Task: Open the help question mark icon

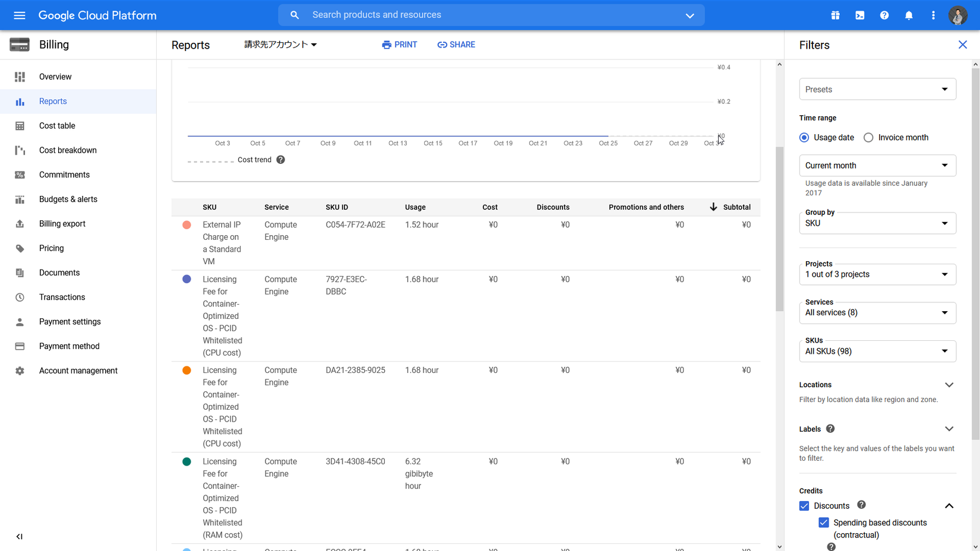Action: click(884, 15)
